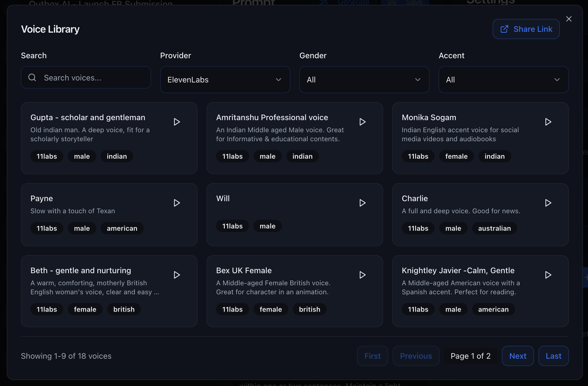Viewport: 588px width, 386px height.
Task: Play the Will voice preview
Action: click(x=362, y=203)
